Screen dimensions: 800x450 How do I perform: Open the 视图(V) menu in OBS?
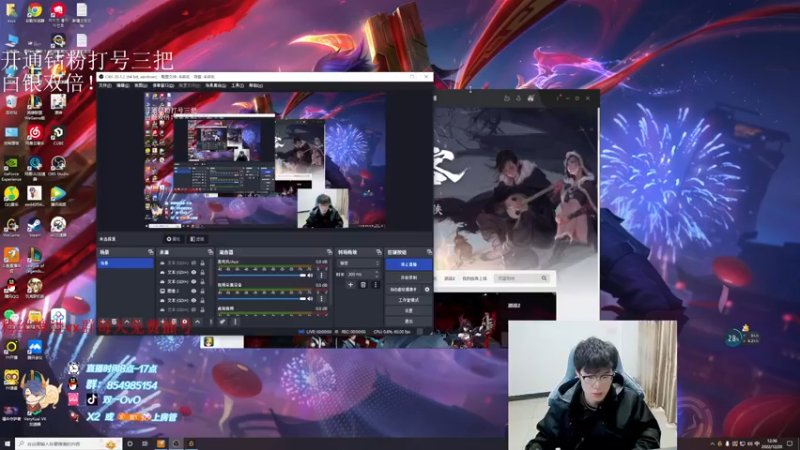click(x=141, y=85)
